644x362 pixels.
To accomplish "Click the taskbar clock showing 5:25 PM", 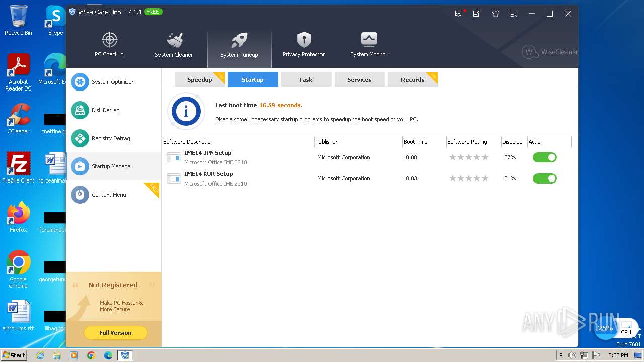I will pyautogui.click(x=618, y=355).
